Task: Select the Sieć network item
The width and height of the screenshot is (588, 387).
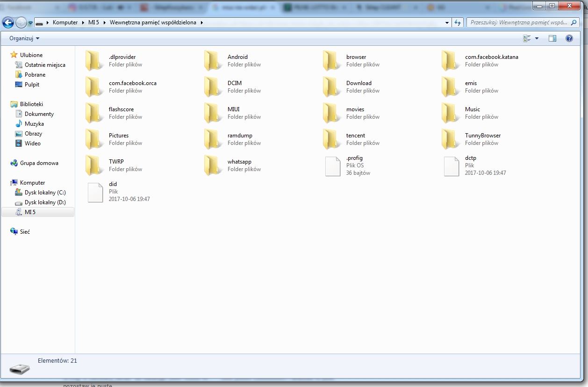Action: [x=25, y=232]
